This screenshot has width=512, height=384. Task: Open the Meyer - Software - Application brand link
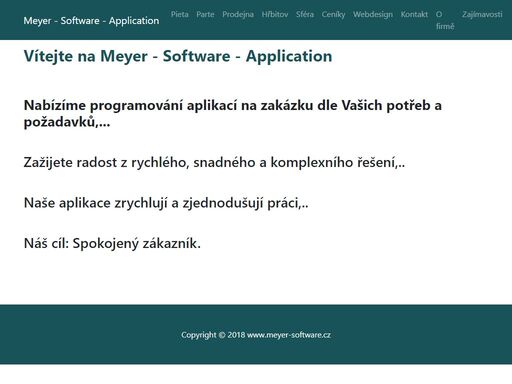pos(91,21)
